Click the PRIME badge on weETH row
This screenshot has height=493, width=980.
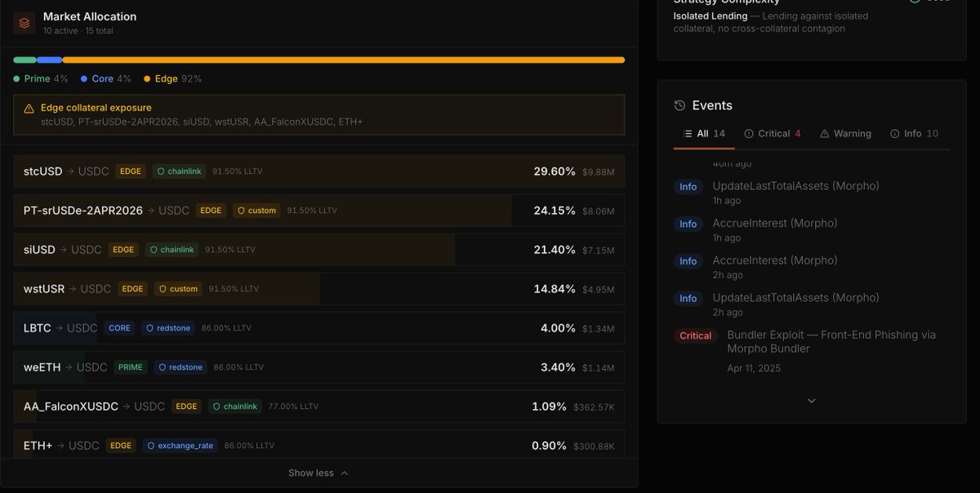click(130, 366)
